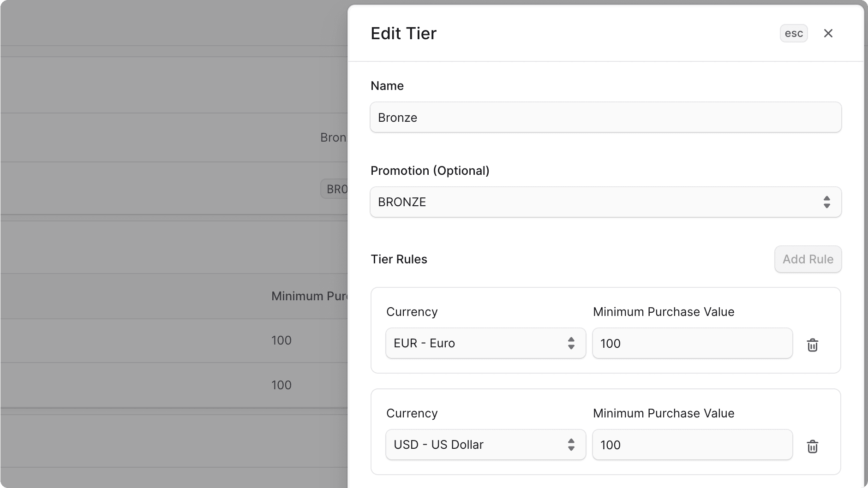This screenshot has width=868, height=488.
Task: Click the Add Rule button
Action: click(x=808, y=259)
